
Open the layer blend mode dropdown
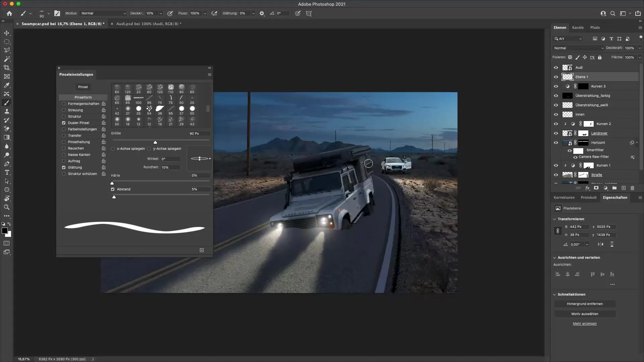[x=578, y=48]
